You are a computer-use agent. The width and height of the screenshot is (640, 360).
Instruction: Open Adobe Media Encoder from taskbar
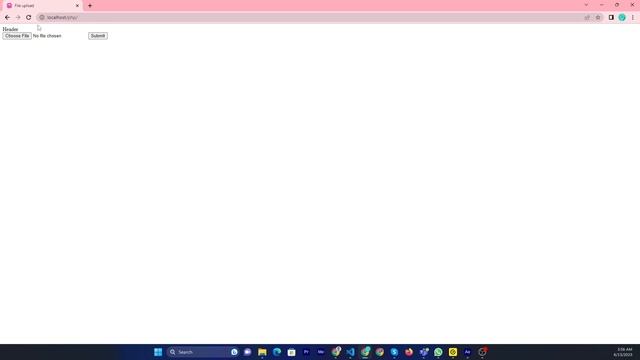[x=321, y=352]
